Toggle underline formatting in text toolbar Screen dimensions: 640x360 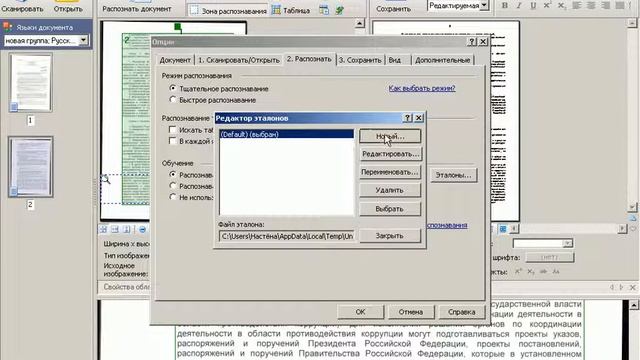(533, 5)
